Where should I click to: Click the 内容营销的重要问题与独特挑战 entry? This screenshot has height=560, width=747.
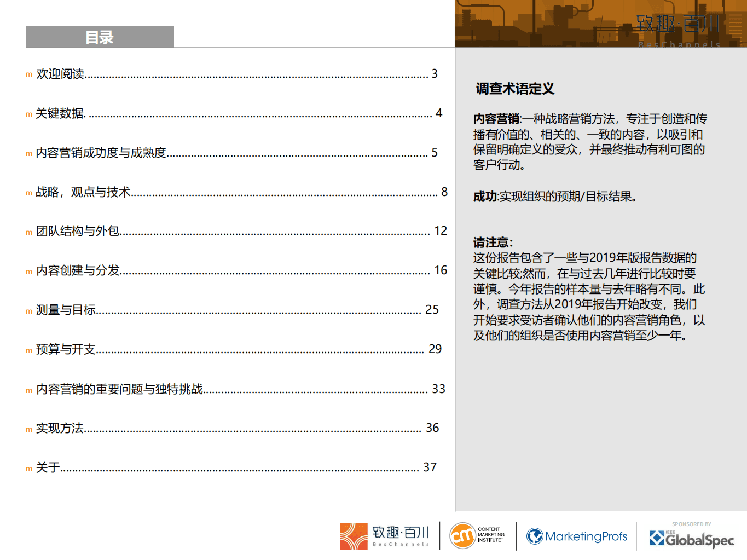pos(120,389)
